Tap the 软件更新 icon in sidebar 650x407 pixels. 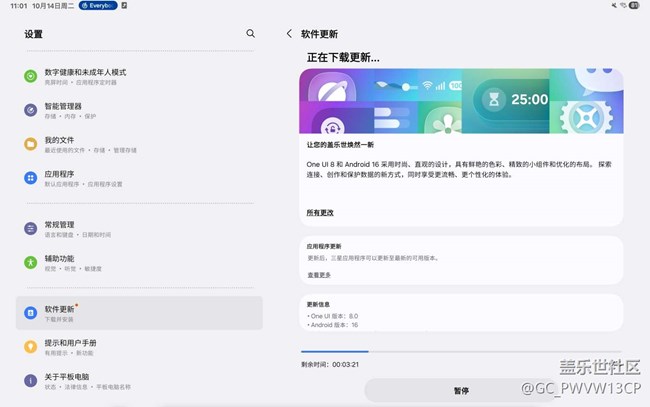(x=31, y=313)
